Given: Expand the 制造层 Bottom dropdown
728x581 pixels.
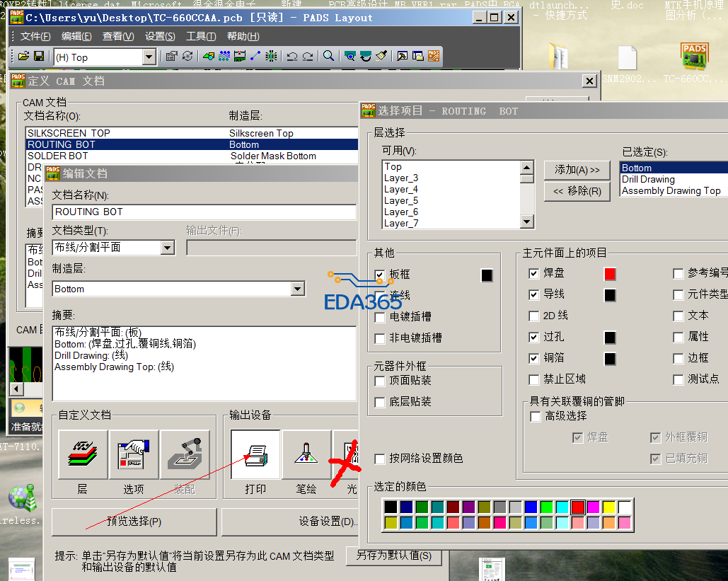Looking at the screenshot, I should coord(298,289).
